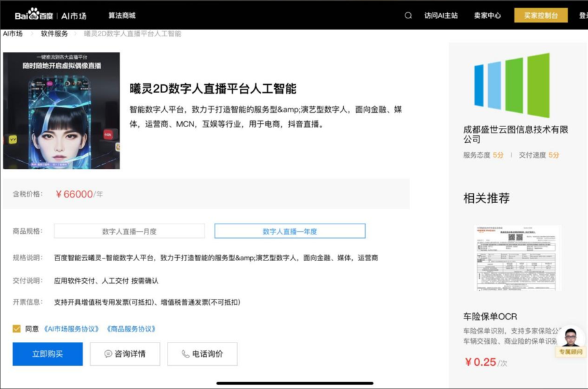Open vendor 成都盛世云图信息技术有限公司
588x389 pixels.
pos(516,134)
